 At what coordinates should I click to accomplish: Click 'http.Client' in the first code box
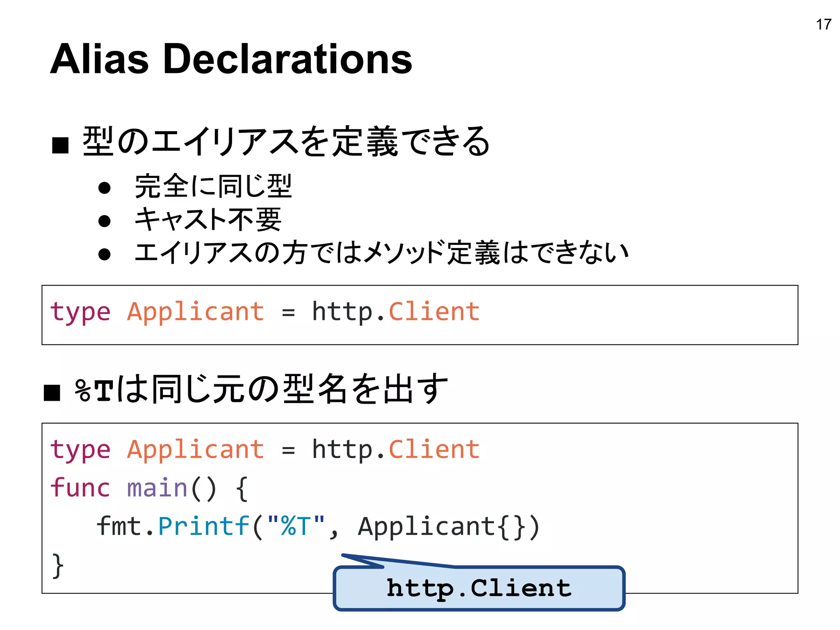click(396, 311)
